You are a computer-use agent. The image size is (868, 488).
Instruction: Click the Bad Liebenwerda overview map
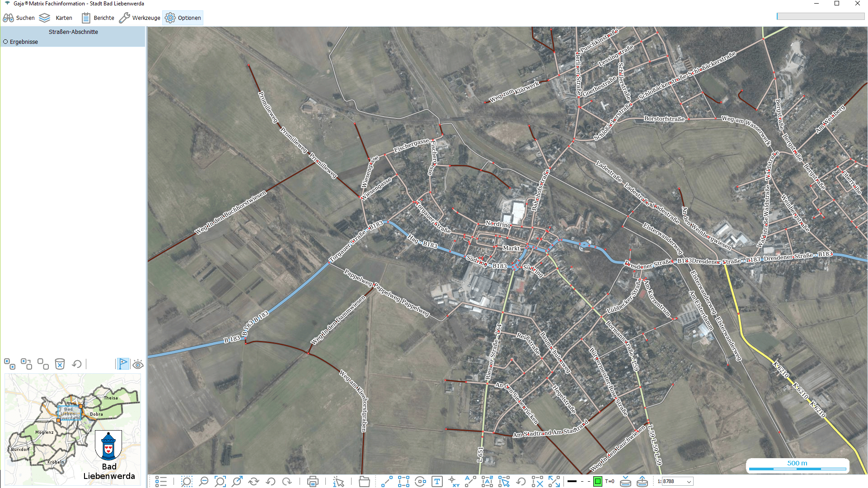click(x=72, y=428)
